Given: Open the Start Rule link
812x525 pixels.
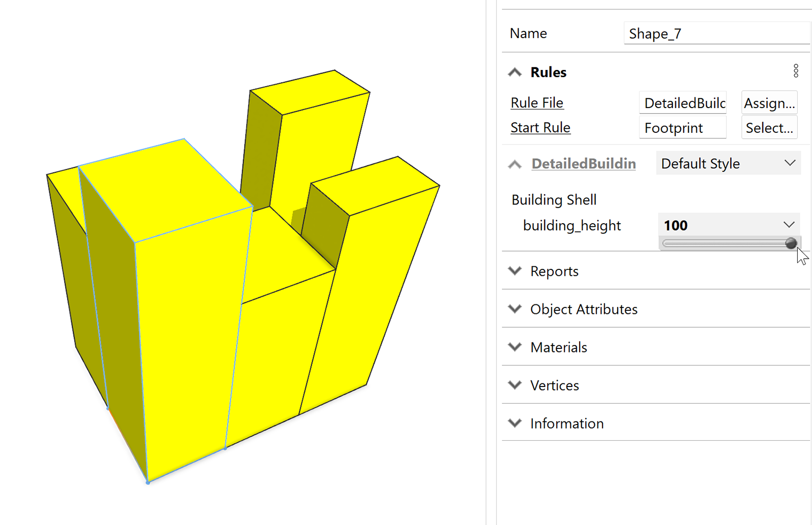Looking at the screenshot, I should (540, 128).
